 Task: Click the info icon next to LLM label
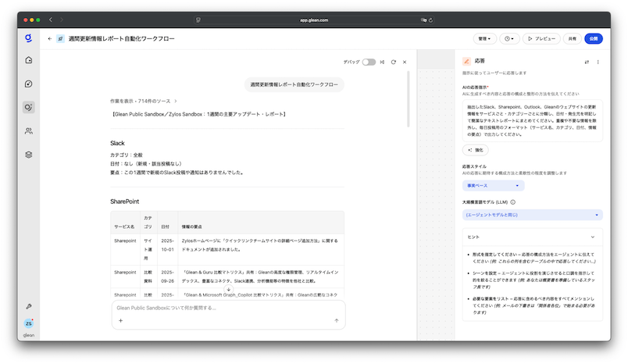pos(513,202)
